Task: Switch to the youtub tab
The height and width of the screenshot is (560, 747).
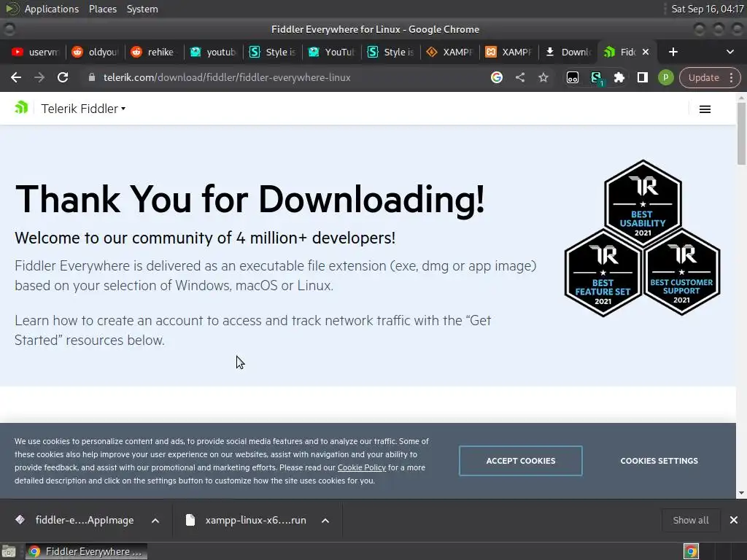Action: tap(213, 52)
